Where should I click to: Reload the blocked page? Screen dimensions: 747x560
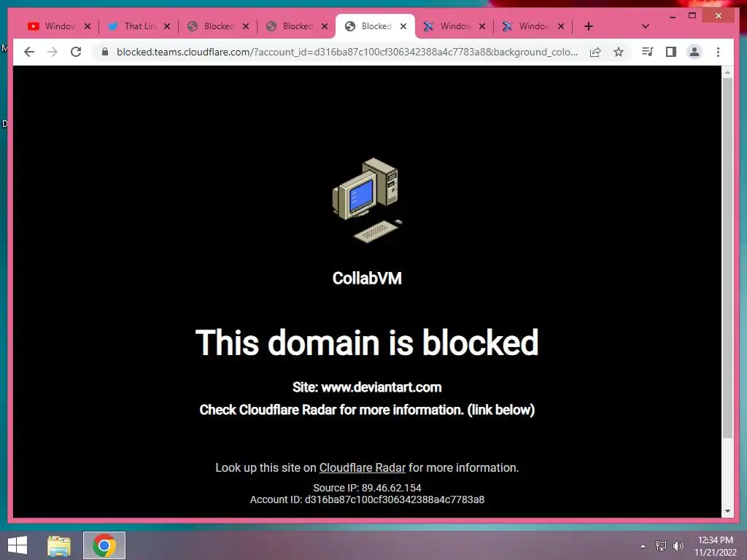(76, 52)
